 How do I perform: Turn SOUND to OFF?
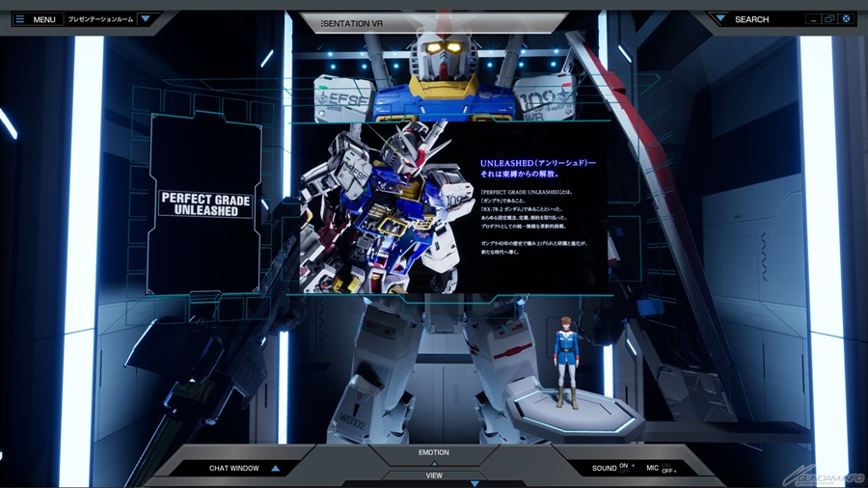pos(624,471)
